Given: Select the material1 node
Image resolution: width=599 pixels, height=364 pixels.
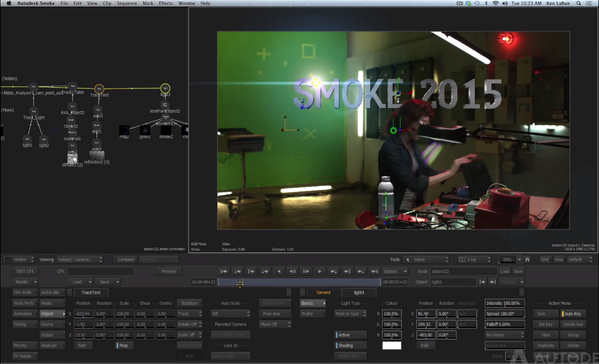Looking at the screenshot, I should 72,133.
